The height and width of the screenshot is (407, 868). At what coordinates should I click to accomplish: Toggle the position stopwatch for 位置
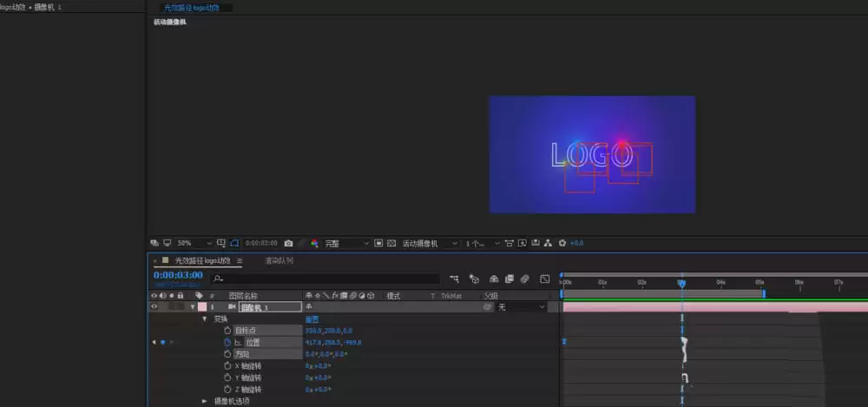227,342
